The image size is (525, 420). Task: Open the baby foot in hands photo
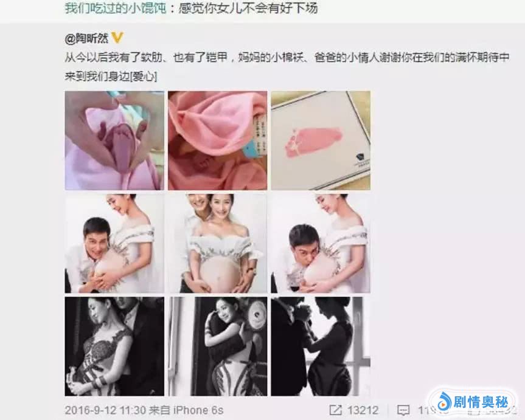tap(114, 140)
